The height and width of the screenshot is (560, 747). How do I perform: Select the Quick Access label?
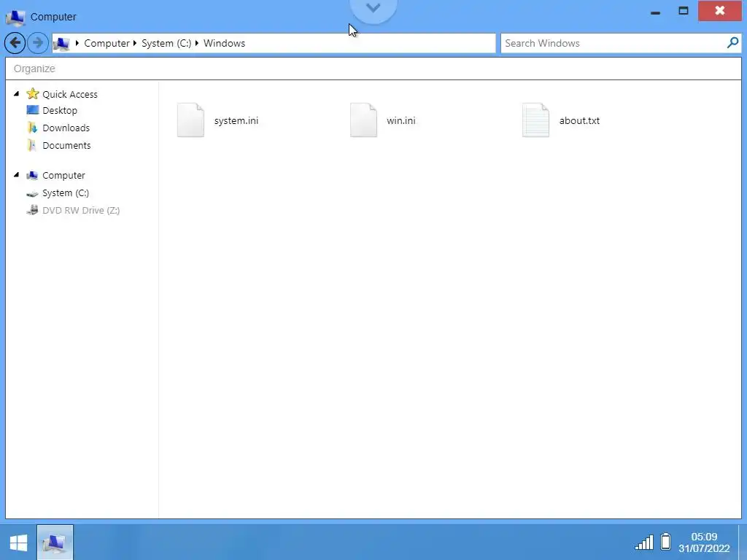70,94
